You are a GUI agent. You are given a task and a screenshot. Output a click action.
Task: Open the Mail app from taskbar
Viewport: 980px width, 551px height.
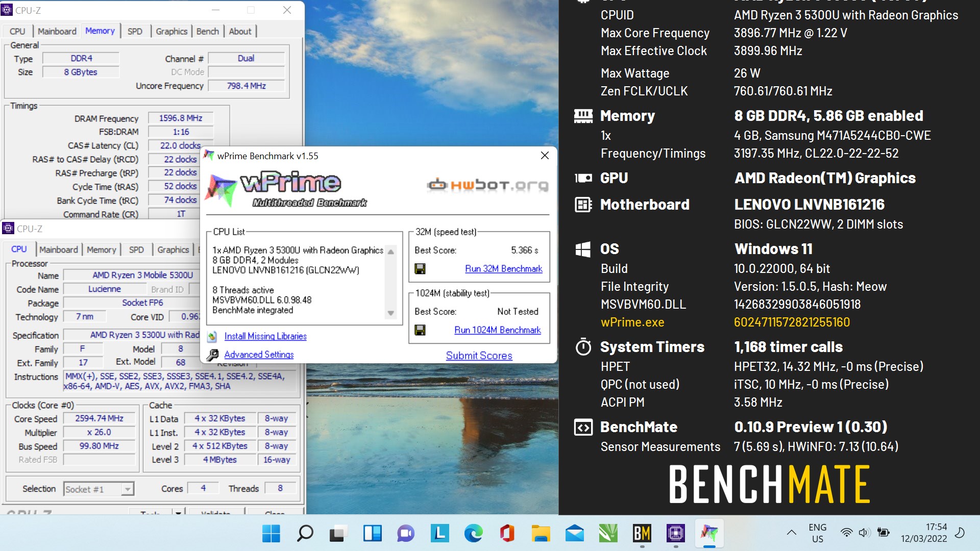pos(574,534)
